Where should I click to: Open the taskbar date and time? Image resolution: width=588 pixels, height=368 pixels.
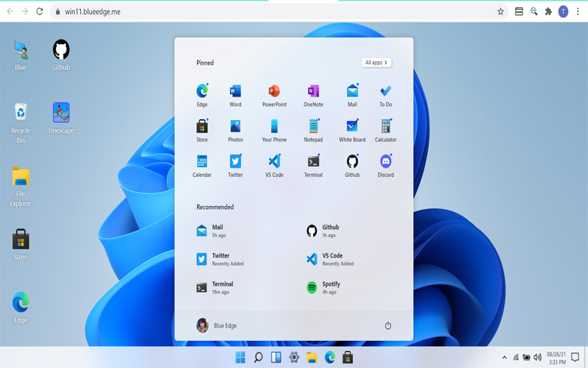(556, 358)
